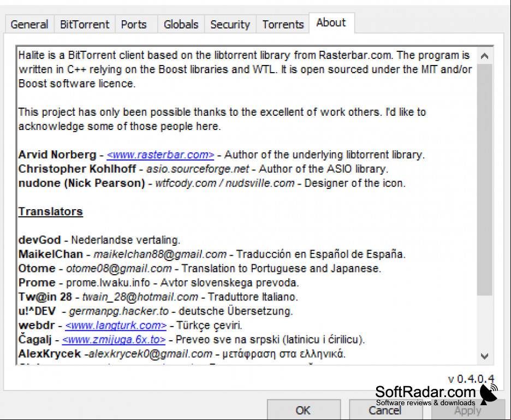
Task: Click the Otome translator name
Action: tap(37, 269)
